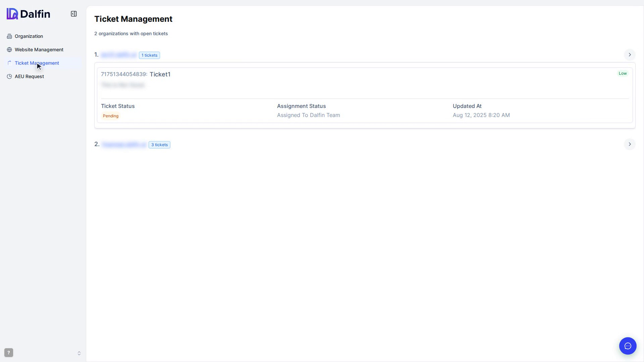The width and height of the screenshot is (644, 362).
Task: Click the 'Assignment Status' label
Action: (301, 106)
